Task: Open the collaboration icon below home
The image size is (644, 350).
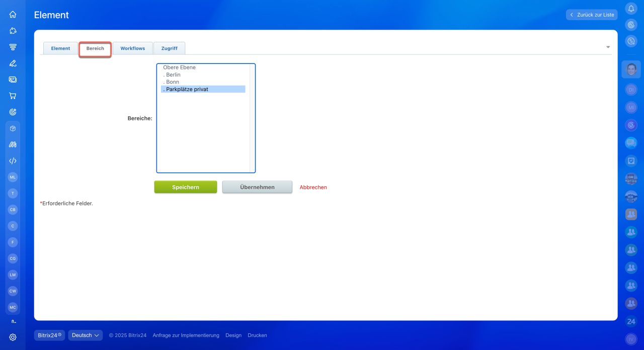Action: [13, 31]
